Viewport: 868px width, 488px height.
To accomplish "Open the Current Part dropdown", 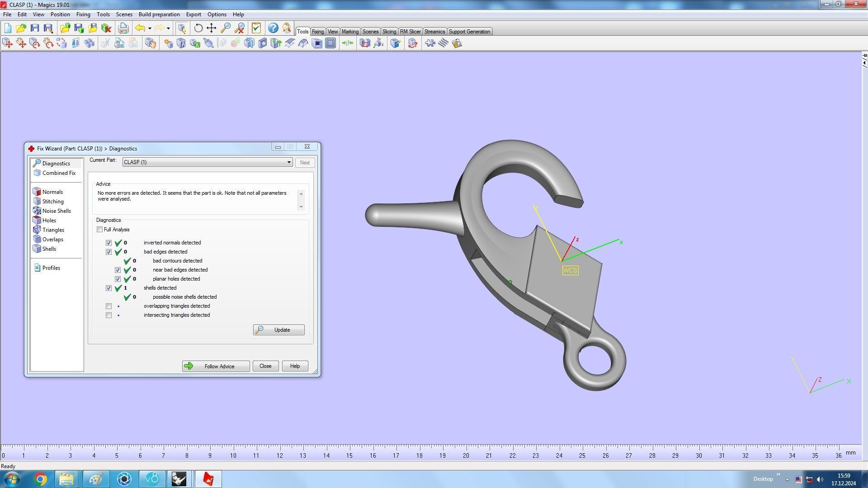I will click(x=289, y=162).
